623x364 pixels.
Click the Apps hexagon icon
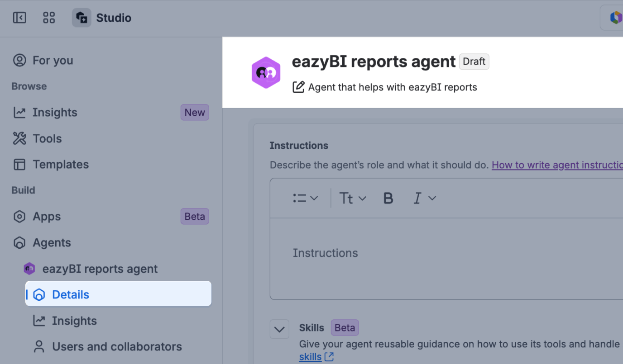click(x=19, y=217)
